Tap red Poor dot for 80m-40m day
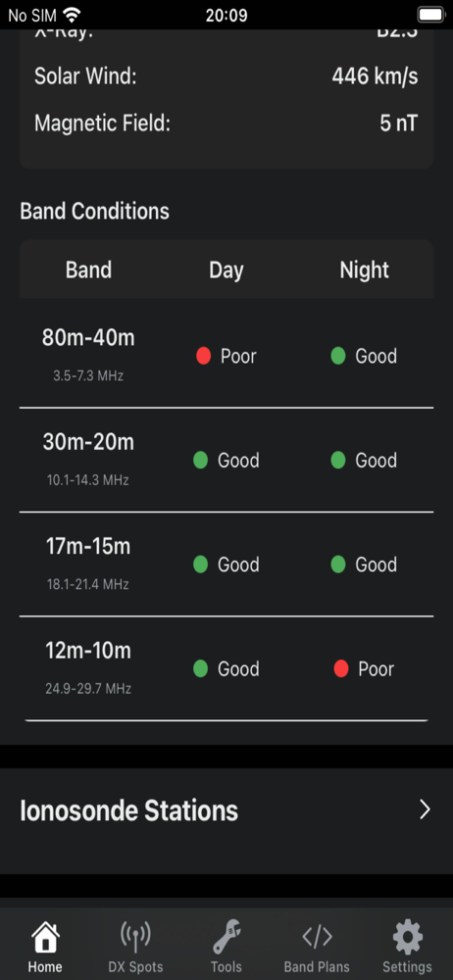This screenshot has width=453, height=980. pyautogui.click(x=203, y=357)
